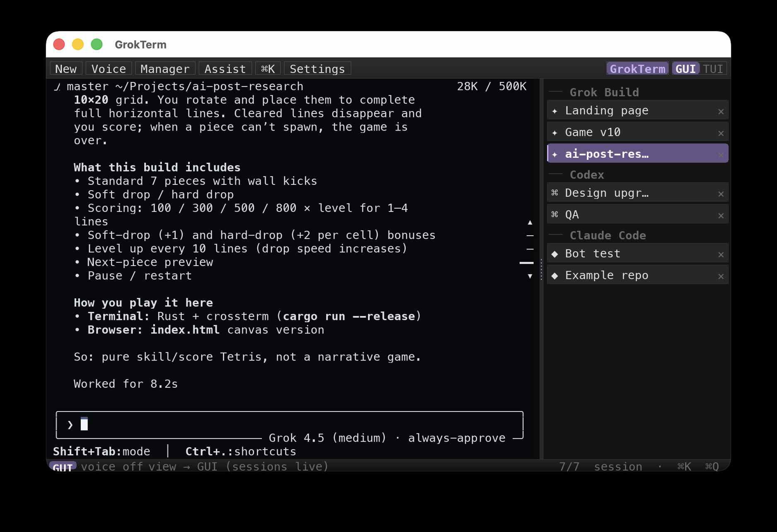The image size is (777, 532).
Task: Click the Assist button
Action: pos(225,69)
